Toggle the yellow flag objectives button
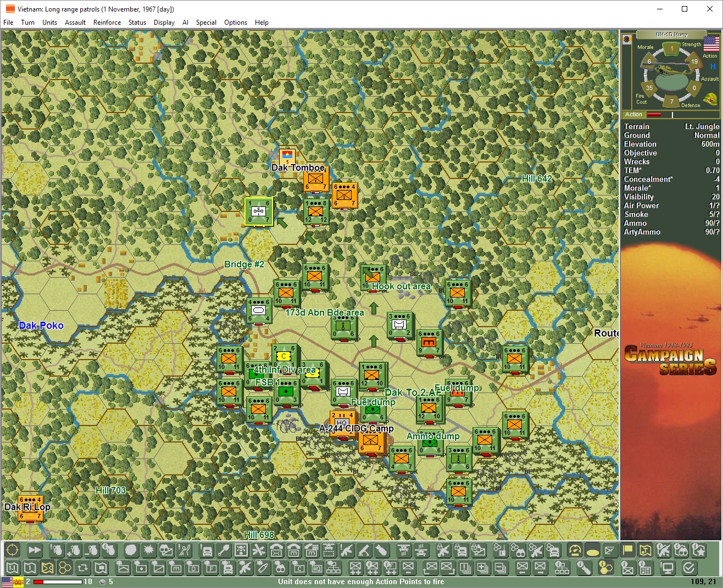The image size is (723, 588). [x=627, y=550]
